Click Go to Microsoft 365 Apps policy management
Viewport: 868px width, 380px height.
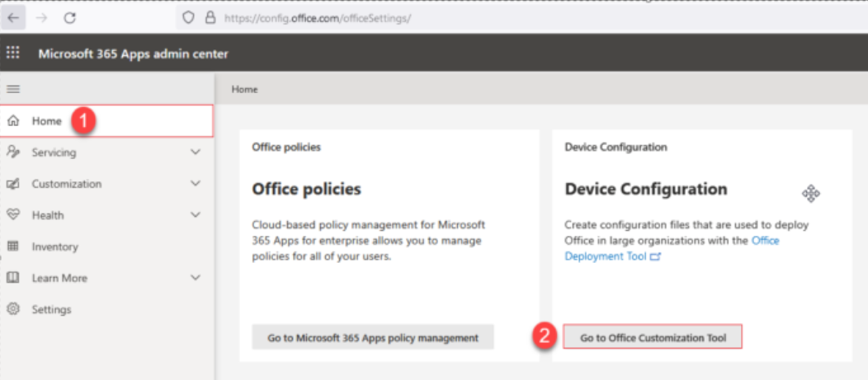click(372, 337)
